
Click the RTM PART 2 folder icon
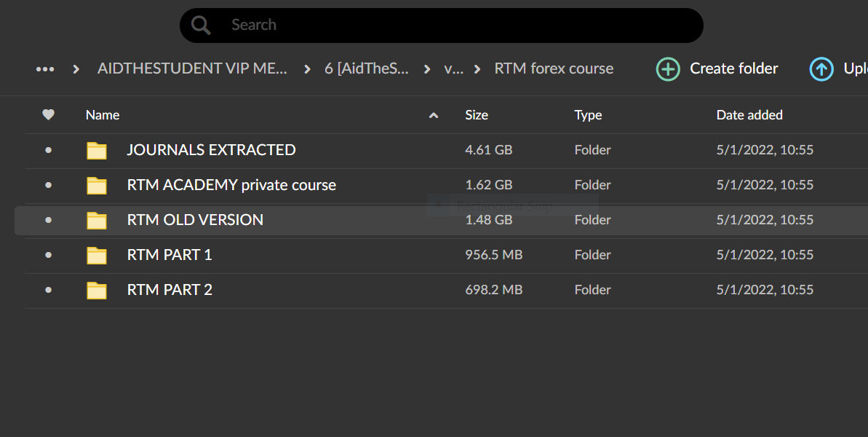[x=97, y=291]
